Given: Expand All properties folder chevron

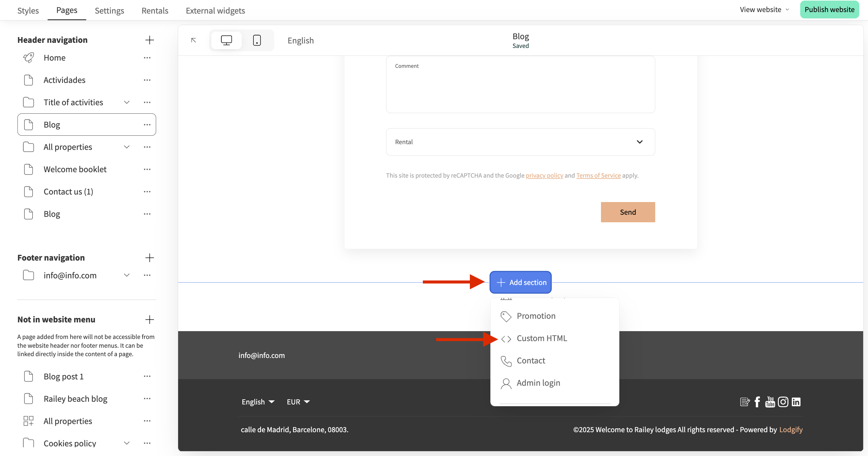Looking at the screenshot, I should click(127, 147).
